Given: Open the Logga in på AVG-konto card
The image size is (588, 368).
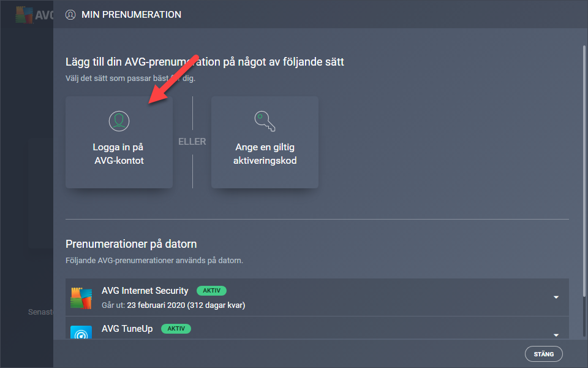Looking at the screenshot, I should point(119,142).
